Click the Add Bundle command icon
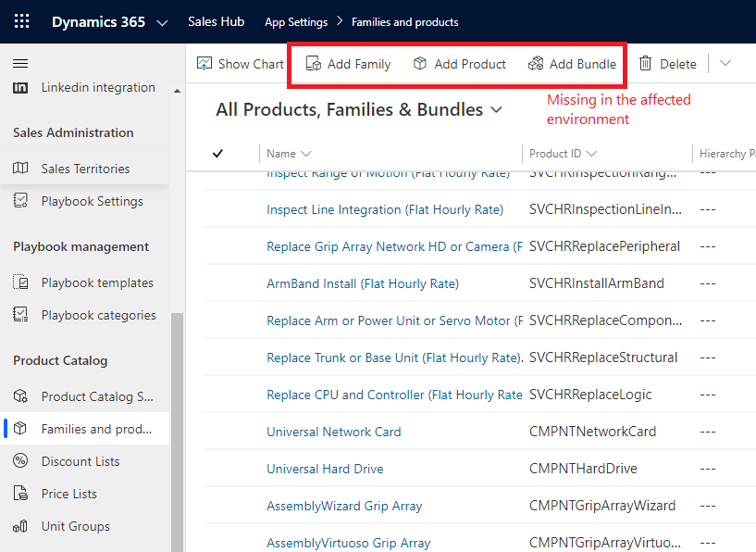 [x=536, y=64]
